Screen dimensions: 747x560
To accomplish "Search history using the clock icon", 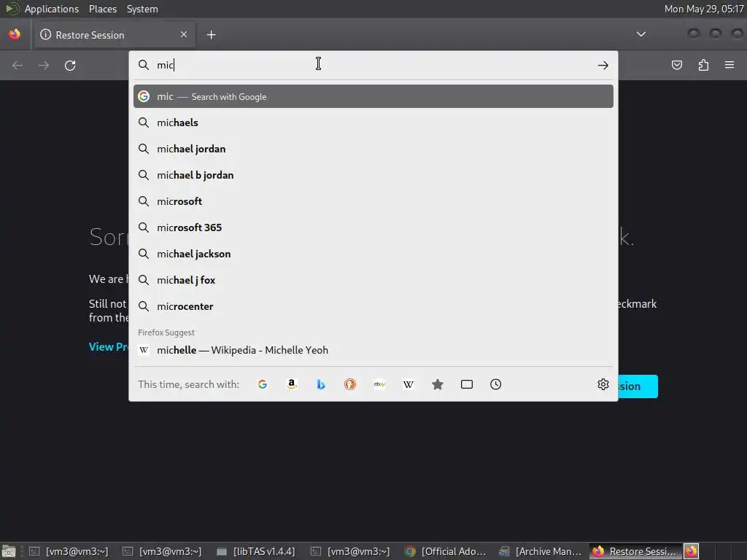I will tap(496, 384).
